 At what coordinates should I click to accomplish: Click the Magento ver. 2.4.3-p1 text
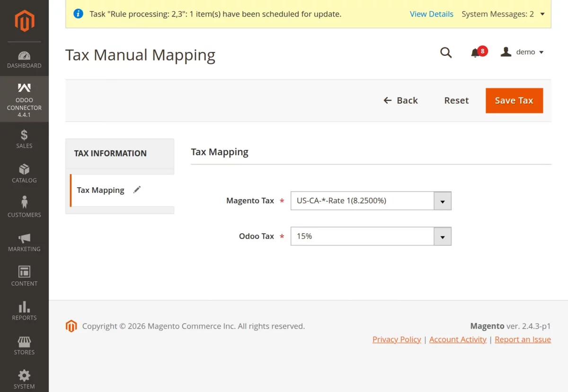(510, 326)
